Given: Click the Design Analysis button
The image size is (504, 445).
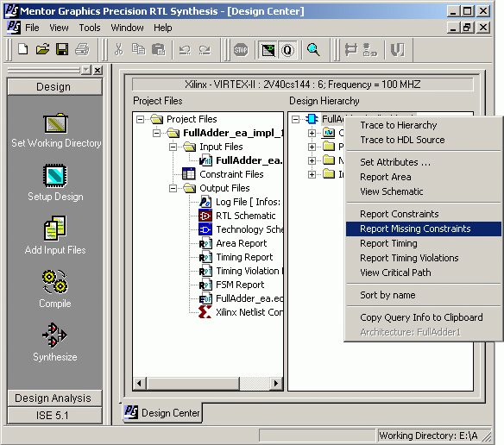Looking at the screenshot, I should coord(54,398).
